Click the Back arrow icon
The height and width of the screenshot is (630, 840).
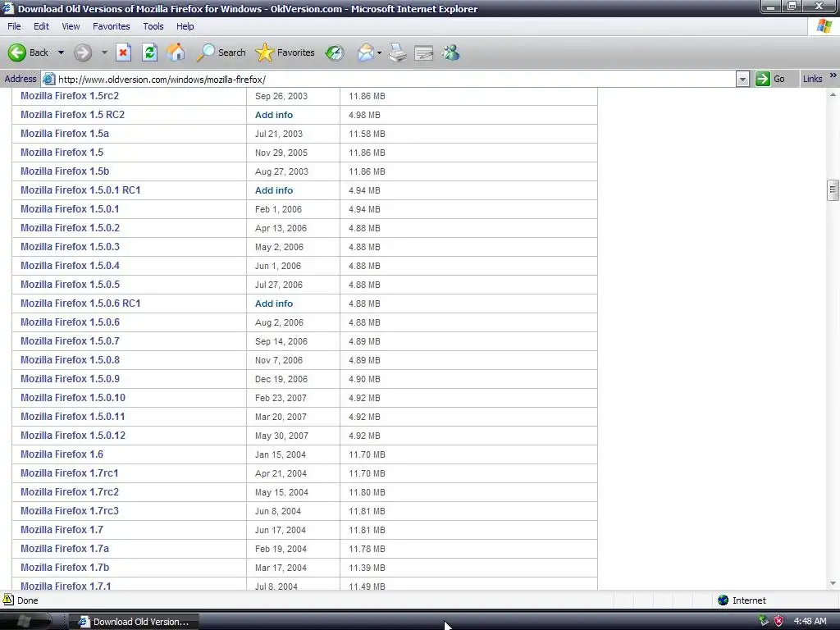(16, 52)
